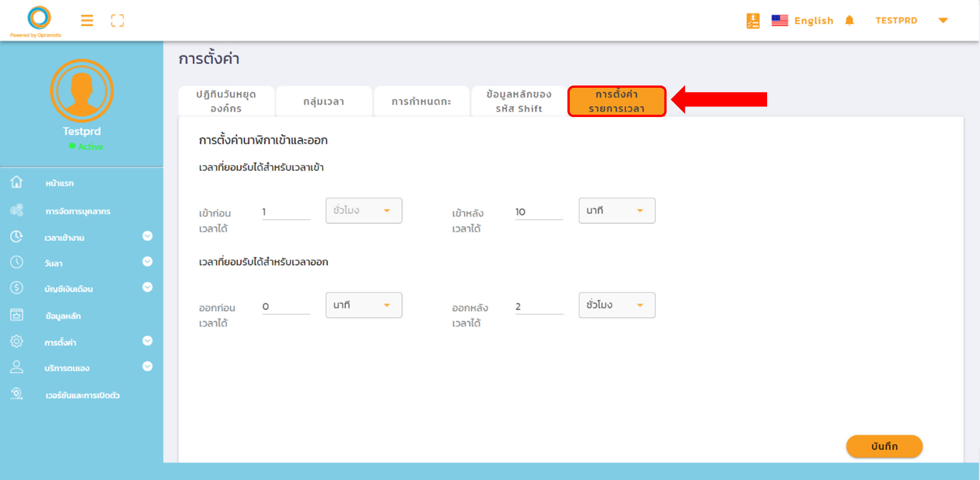The width and height of the screenshot is (980, 480).
Task: Click the dollar icon for บัญชีเงินเดือน
Action: 16,288
